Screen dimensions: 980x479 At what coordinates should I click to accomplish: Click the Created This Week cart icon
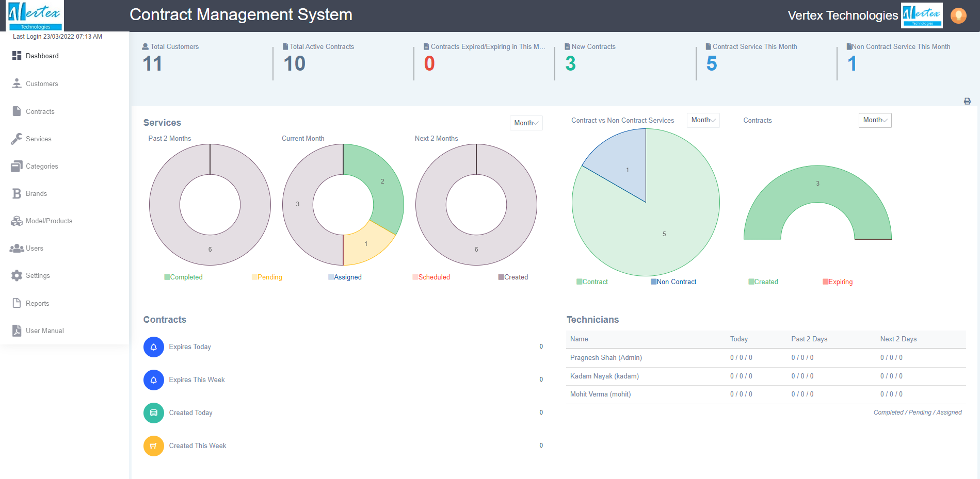coord(153,446)
